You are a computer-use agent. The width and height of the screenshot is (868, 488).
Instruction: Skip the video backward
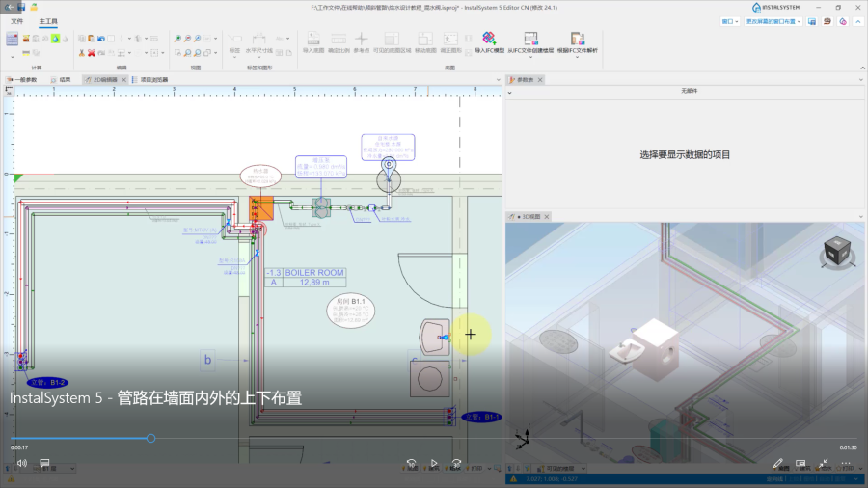(411, 463)
